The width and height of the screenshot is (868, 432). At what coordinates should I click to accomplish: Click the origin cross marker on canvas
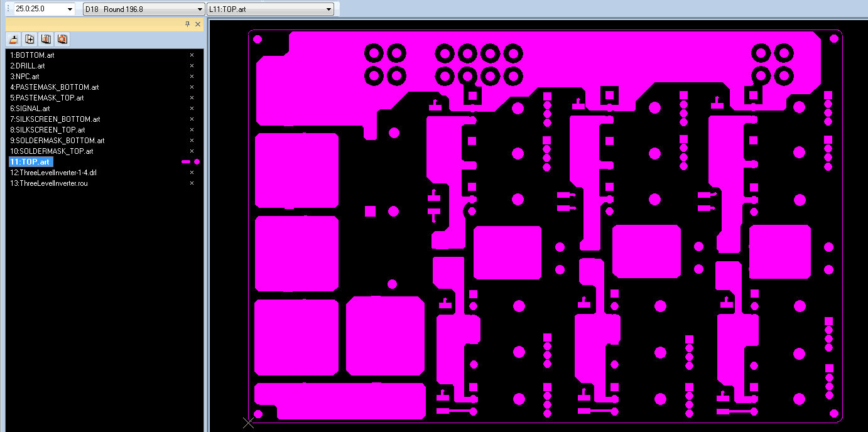point(248,422)
